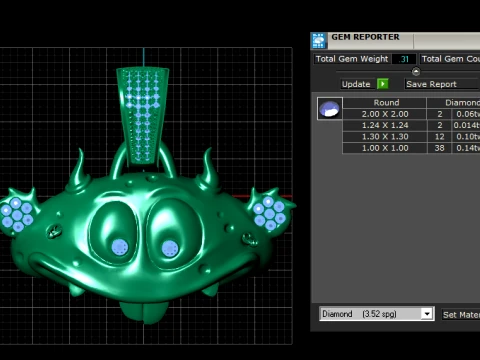Viewport: 480px width, 360px height.
Task: Click the 0.14tw weight cell
Action: pos(466,148)
